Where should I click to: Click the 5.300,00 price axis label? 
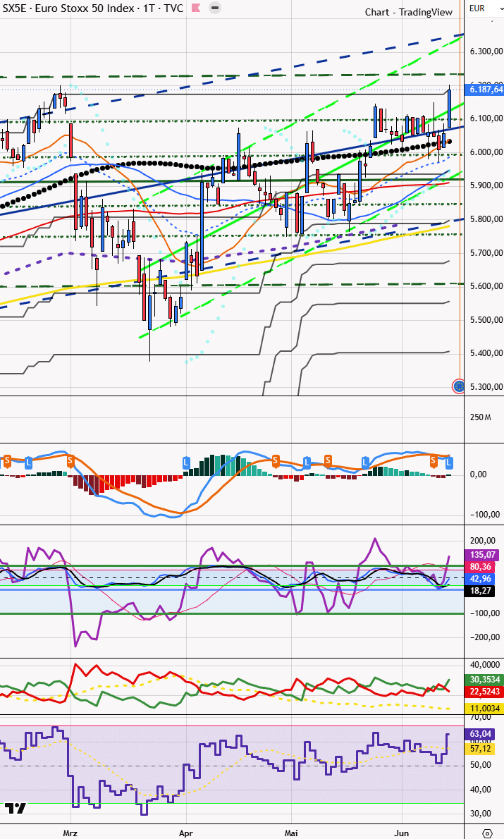pos(486,387)
